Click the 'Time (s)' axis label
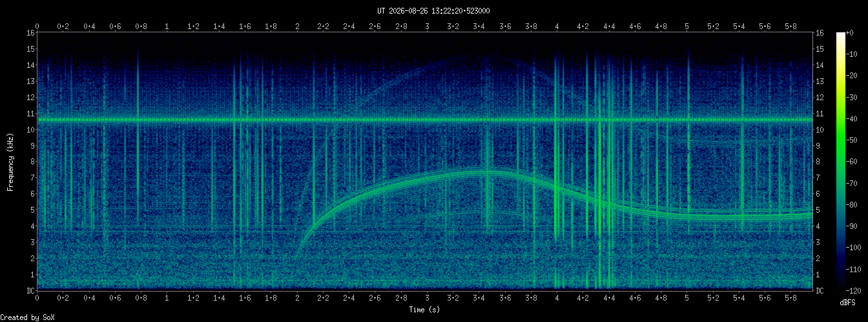 [424, 310]
